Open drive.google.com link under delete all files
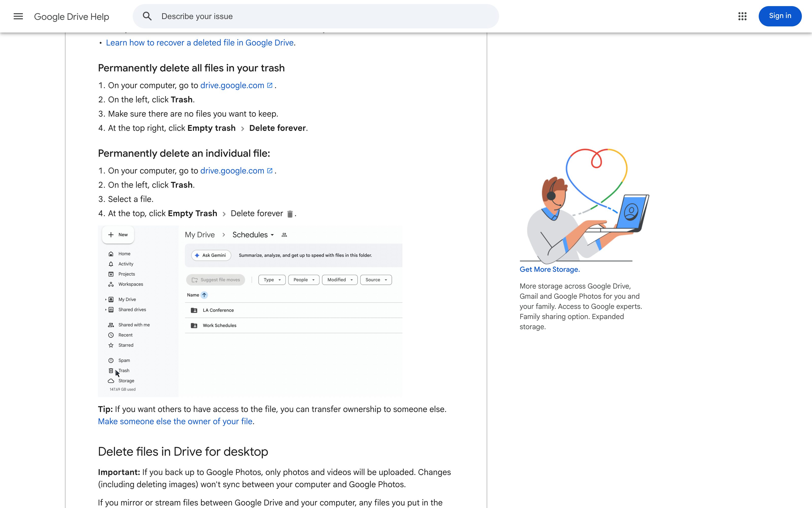812x508 pixels. 232,85
